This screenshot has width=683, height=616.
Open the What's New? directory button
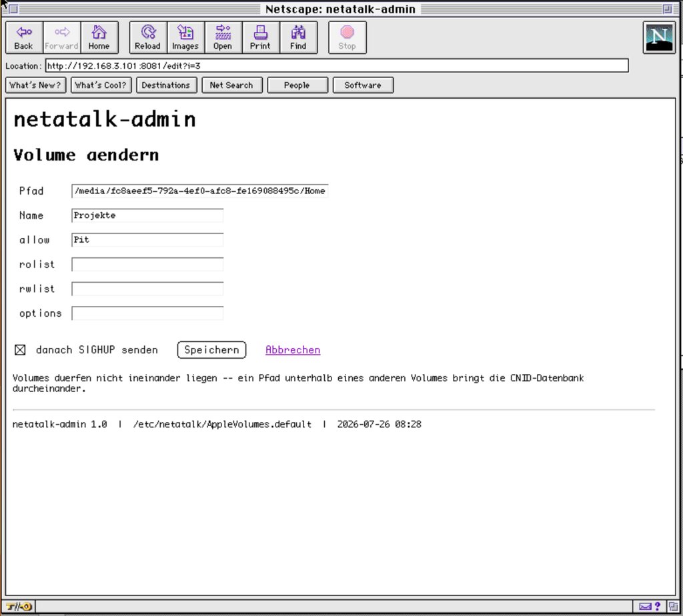pyautogui.click(x=36, y=85)
